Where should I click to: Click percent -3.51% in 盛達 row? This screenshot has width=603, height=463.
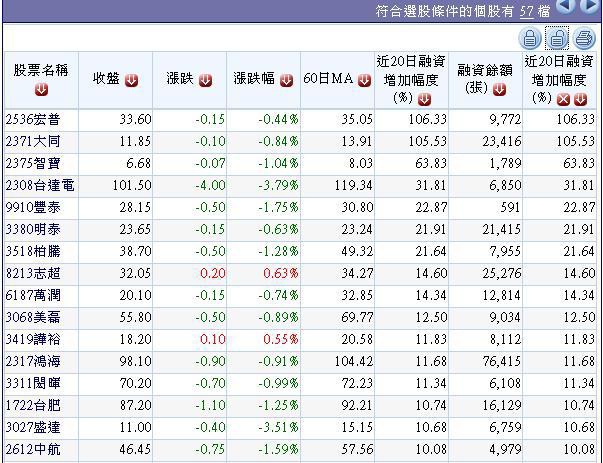tap(278, 427)
